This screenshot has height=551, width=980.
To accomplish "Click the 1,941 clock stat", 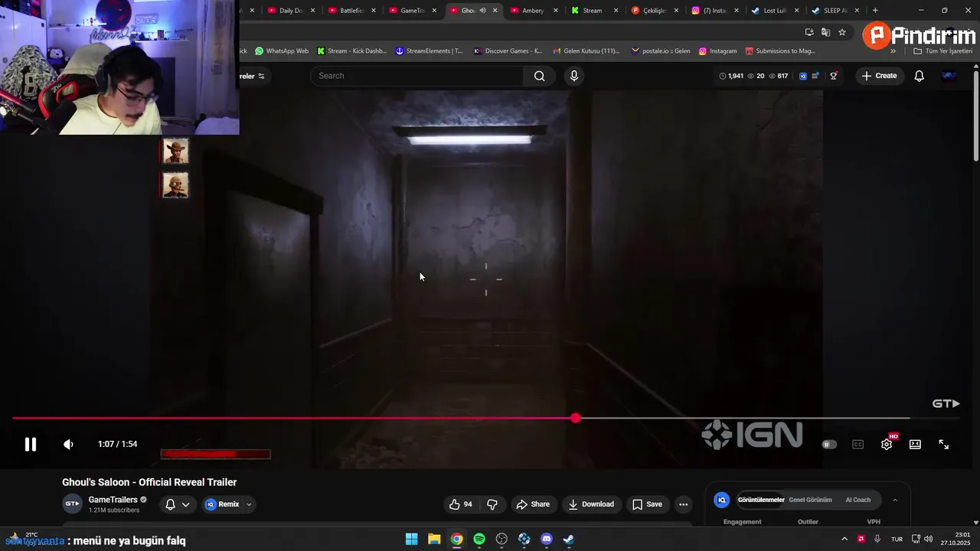I will [x=732, y=76].
